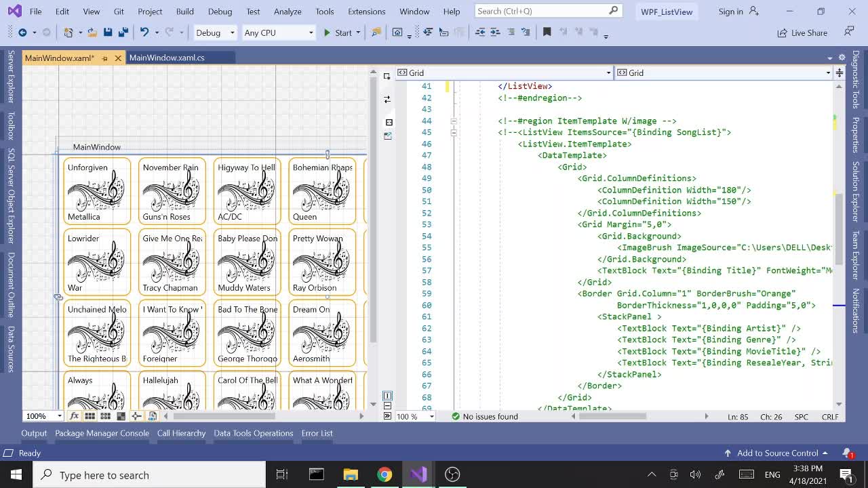Toggle artboard background in designer
Screen dimensions: 868x488
pos(121,416)
